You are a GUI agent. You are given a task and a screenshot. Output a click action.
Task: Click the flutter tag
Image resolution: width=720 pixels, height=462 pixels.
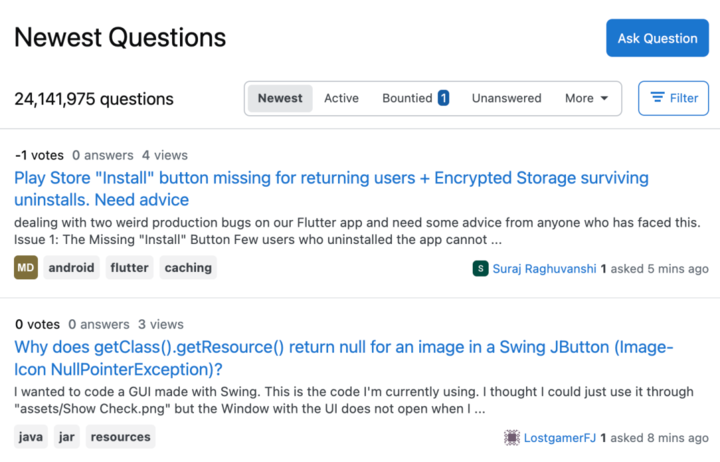129,268
